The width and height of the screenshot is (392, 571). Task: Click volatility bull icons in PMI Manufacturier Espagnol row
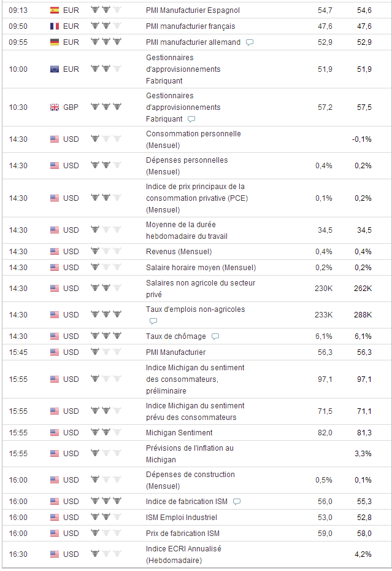tap(106, 10)
